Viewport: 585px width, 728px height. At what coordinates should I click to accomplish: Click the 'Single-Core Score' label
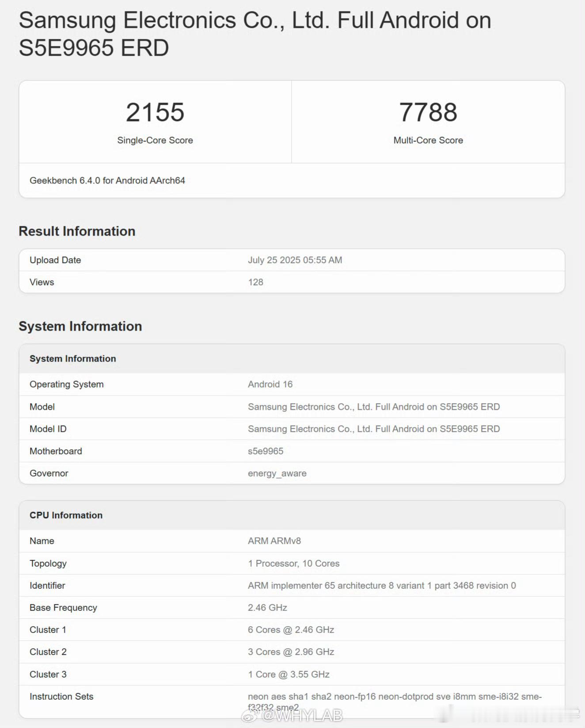[155, 140]
